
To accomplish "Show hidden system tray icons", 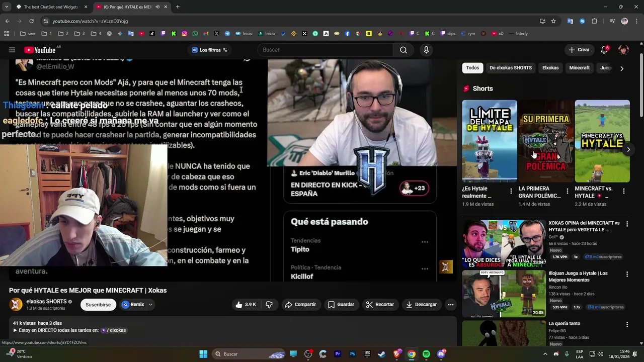I will tap(545, 354).
